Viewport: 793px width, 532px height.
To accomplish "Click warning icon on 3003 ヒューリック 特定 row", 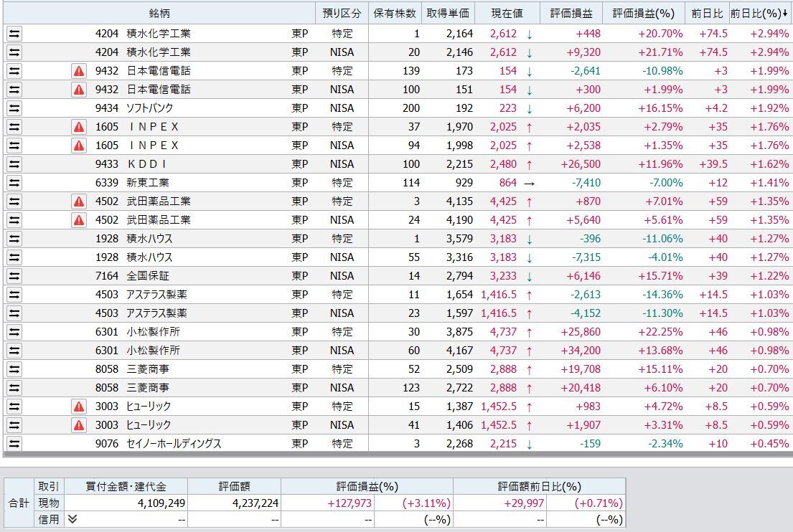I will (79, 407).
